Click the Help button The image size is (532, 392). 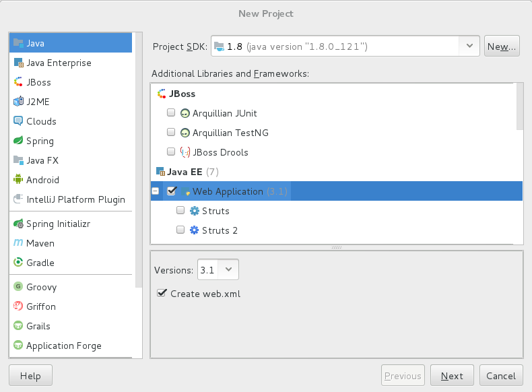30,375
